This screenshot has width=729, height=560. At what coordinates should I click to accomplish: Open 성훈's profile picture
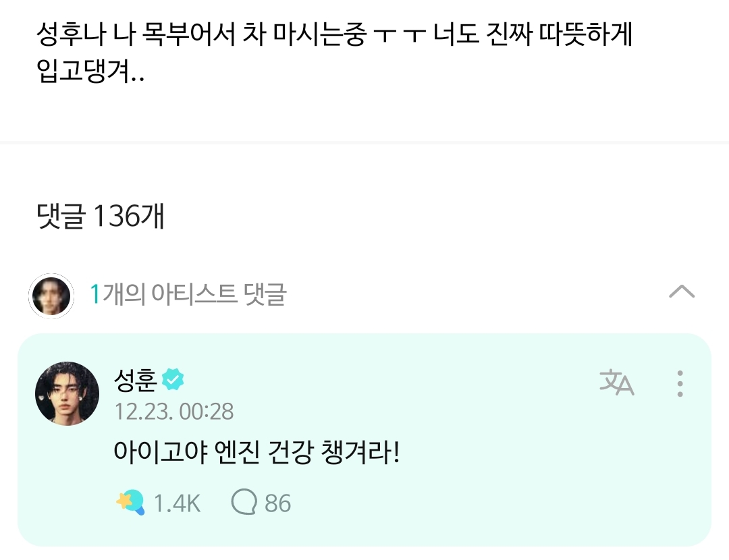pos(67,393)
